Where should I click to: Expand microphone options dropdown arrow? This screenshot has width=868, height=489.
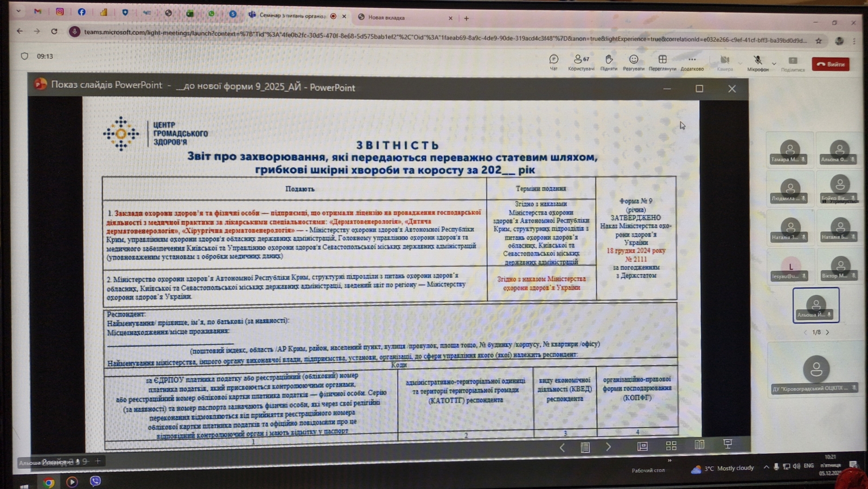click(774, 63)
